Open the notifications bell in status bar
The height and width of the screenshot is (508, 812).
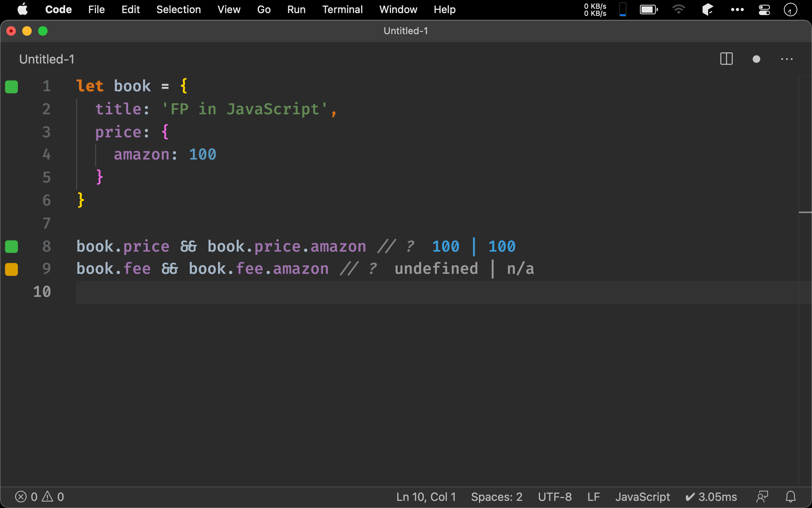(791, 496)
